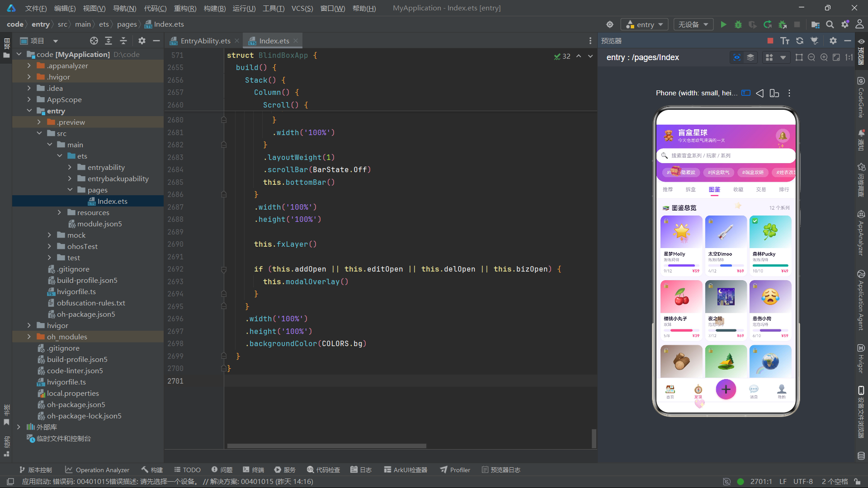Locate current file in project tree
Image resolution: width=868 pixels, height=488 pixels.
94,41
